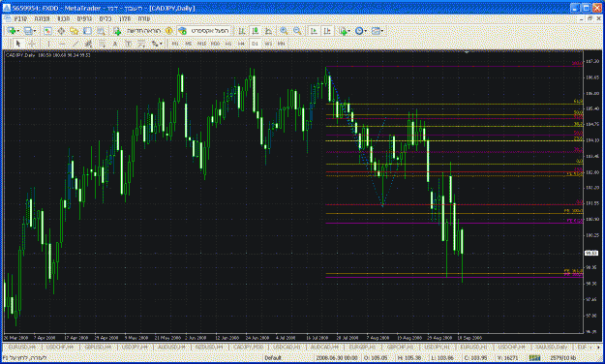Switch timeframe to MN monthly
The image size is (605, 364).
tap(282, 44)
